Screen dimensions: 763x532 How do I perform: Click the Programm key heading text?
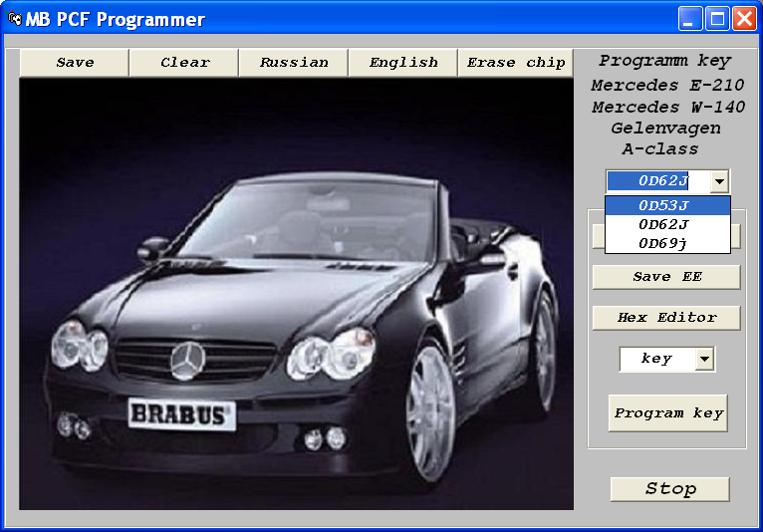coord(665,61)
